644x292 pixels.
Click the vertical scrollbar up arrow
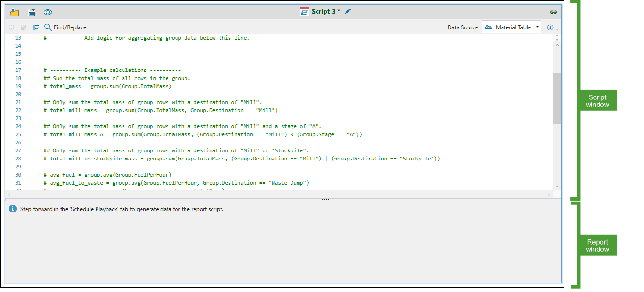click(x=557, y=45)
